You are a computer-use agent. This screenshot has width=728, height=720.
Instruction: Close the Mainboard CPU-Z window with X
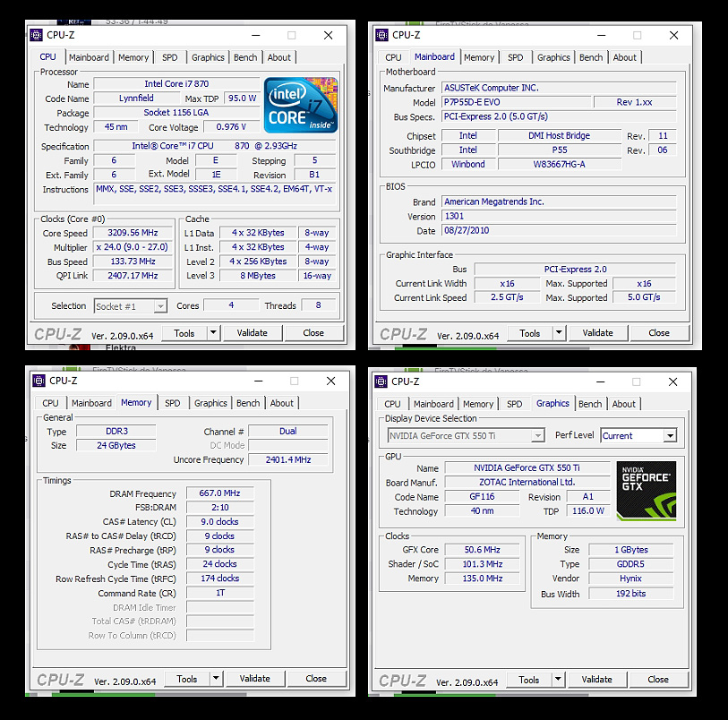point(673,35)
